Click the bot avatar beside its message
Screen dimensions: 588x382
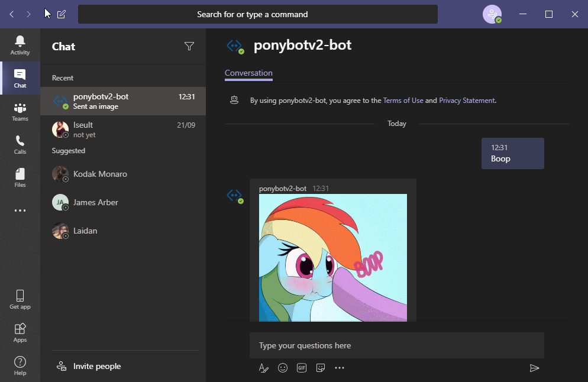235,196
